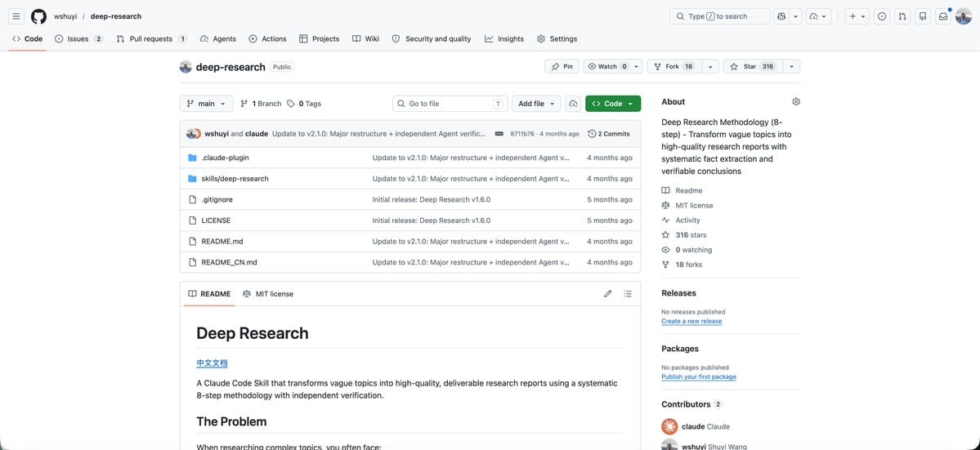This screenshot has width=980, height=450.
Task: Edit About section with gear icon
Action: tap(795, 102)
